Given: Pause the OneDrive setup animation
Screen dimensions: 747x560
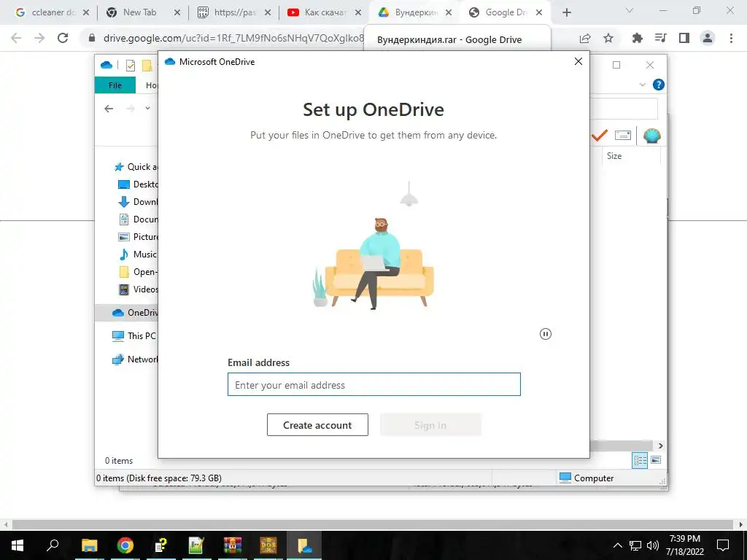Looking at the screenshot, I should point(546,334).
